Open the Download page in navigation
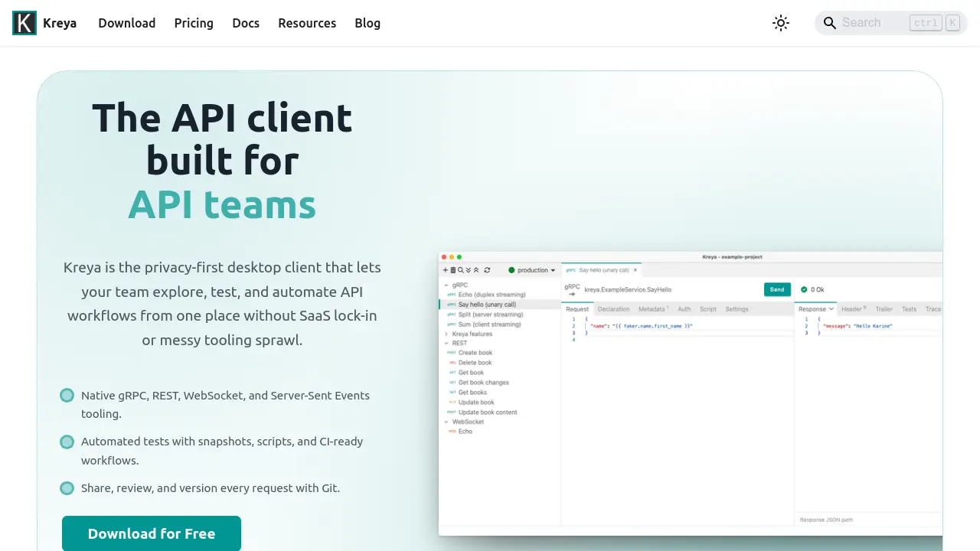The height and width of the screenshot is (551, 980). coord(127,23)
